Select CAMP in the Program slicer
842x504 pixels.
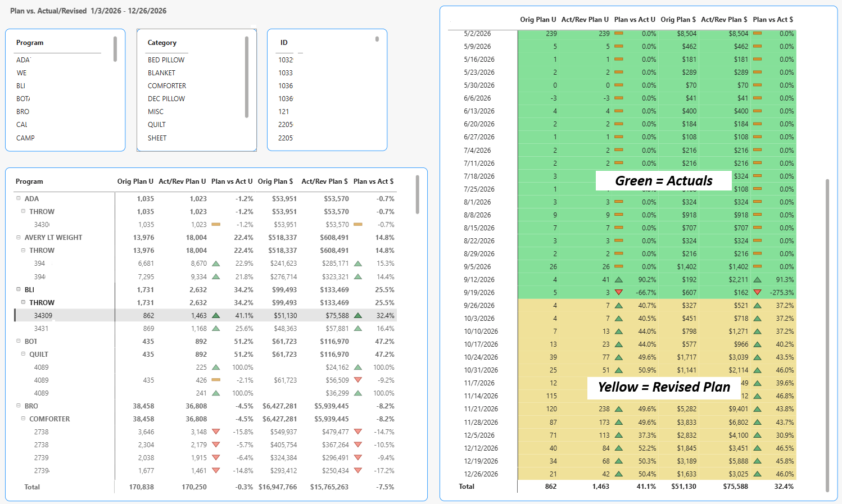click(25, 138)
